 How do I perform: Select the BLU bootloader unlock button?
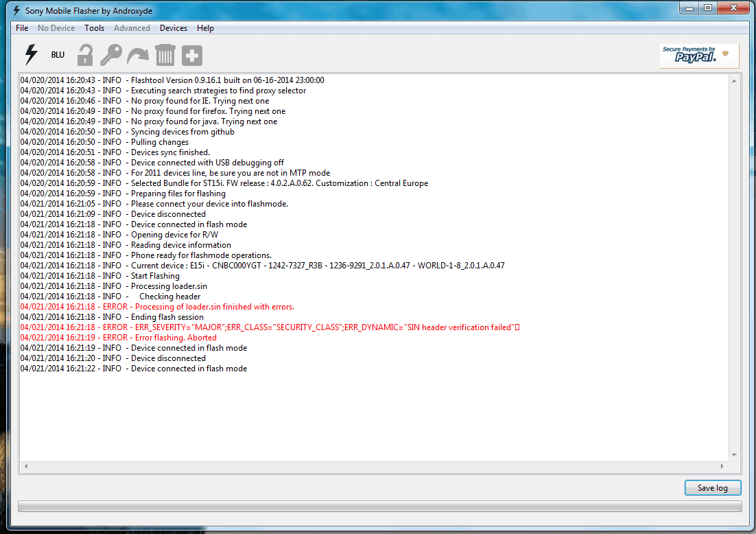[58, 55]
